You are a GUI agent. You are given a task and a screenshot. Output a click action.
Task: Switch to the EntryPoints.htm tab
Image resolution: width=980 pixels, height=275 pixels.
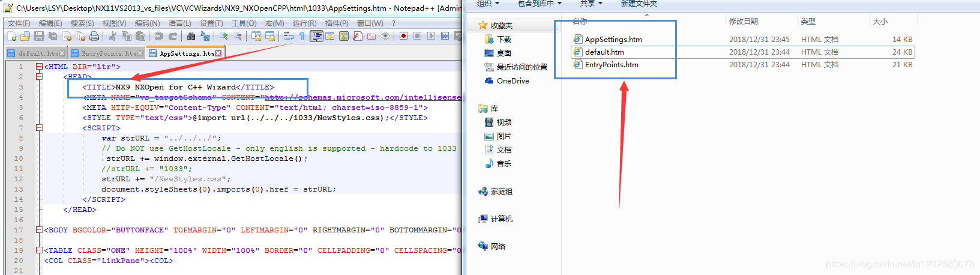pos(107,53)
